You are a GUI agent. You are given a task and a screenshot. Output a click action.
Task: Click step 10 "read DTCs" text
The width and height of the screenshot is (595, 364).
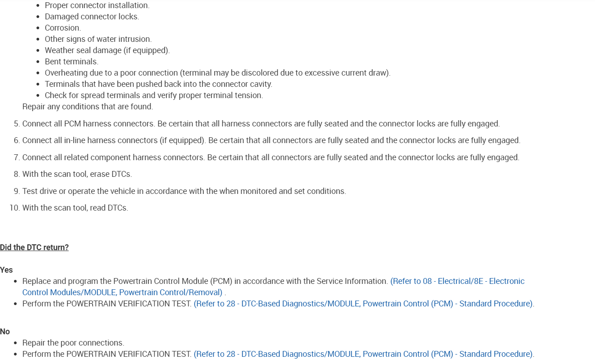click(75, 208)
